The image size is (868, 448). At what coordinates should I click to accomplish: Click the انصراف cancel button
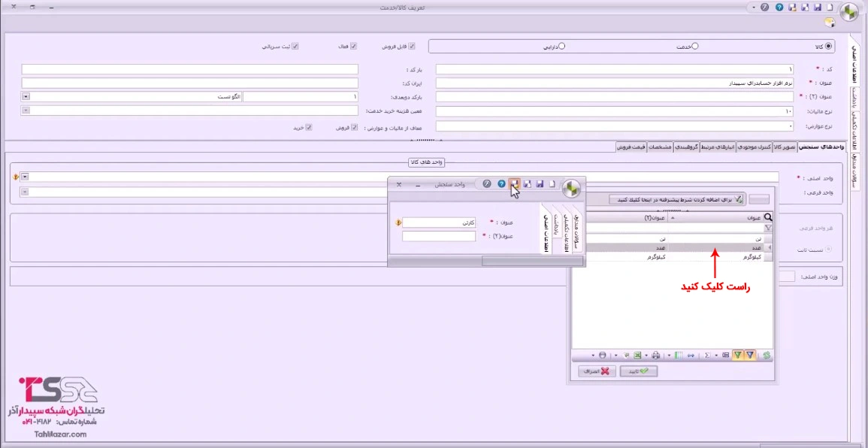click(597, 371)
